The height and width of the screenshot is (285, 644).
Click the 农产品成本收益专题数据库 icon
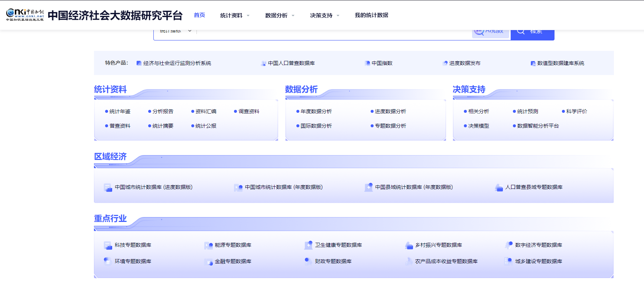click(409, 262)
